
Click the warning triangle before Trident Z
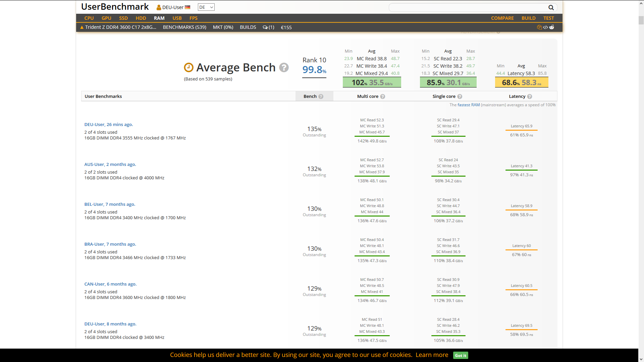tap(82, 27)
